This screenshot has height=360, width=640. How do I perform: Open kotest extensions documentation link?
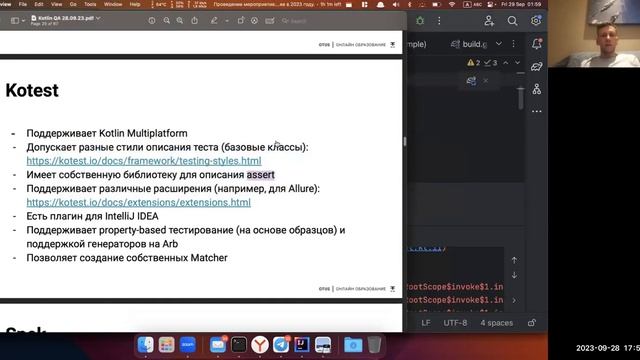pos(138,202)
